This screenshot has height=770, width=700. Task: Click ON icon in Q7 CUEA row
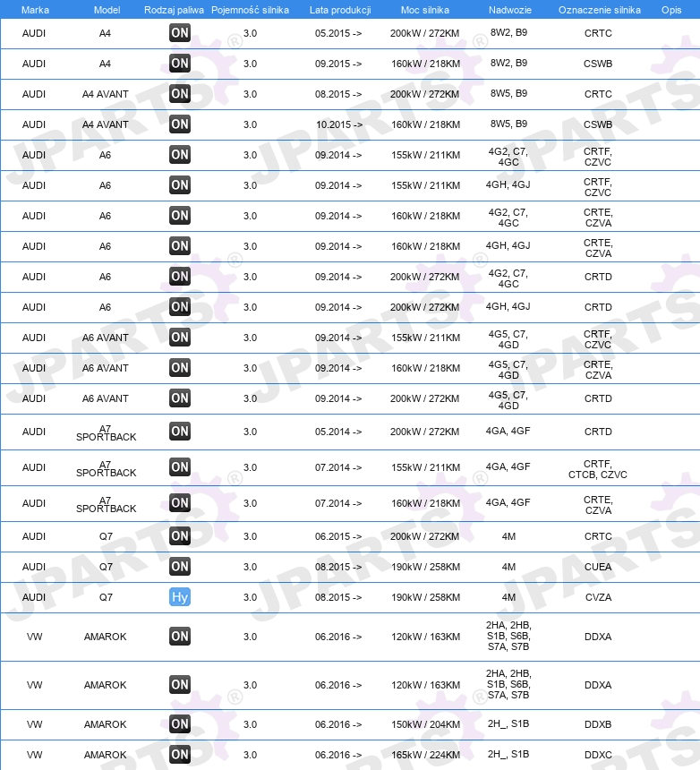tap(180, 567)
